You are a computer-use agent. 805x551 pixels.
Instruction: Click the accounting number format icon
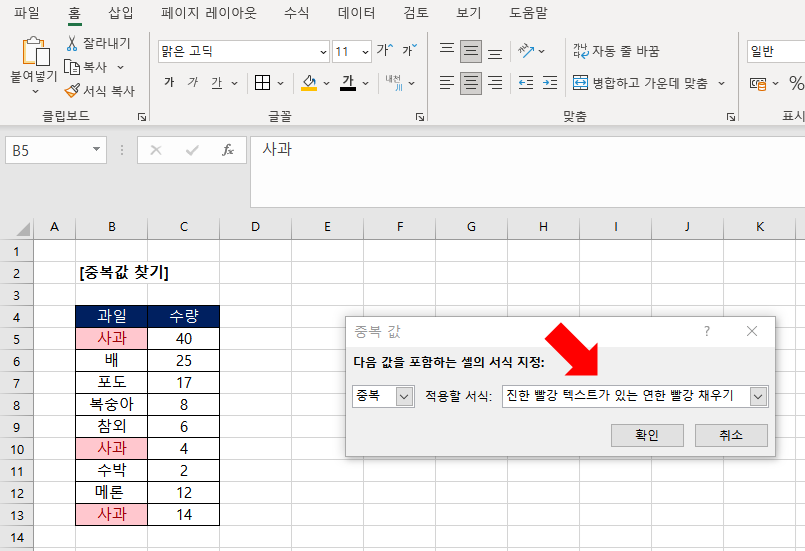tap(758, 84)
